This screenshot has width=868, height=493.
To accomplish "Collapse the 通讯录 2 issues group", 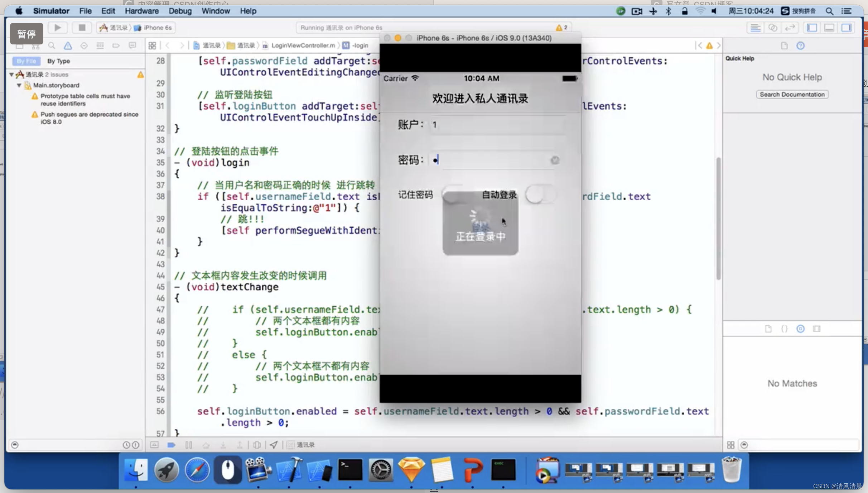I will pyautogui.click(x=11, y=75).
